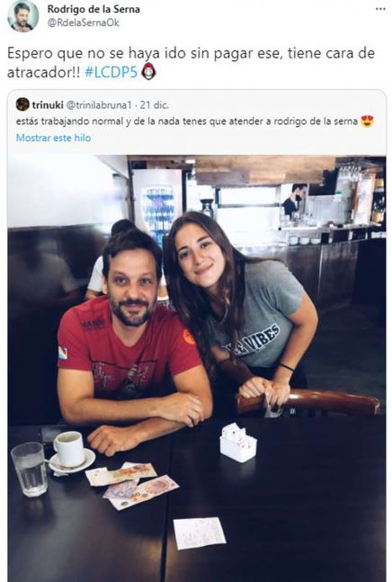The image size is (392, 582).
Task: Click the banknotes on the table in the photo
Action: pyautogui.click(x=131, y=485)
